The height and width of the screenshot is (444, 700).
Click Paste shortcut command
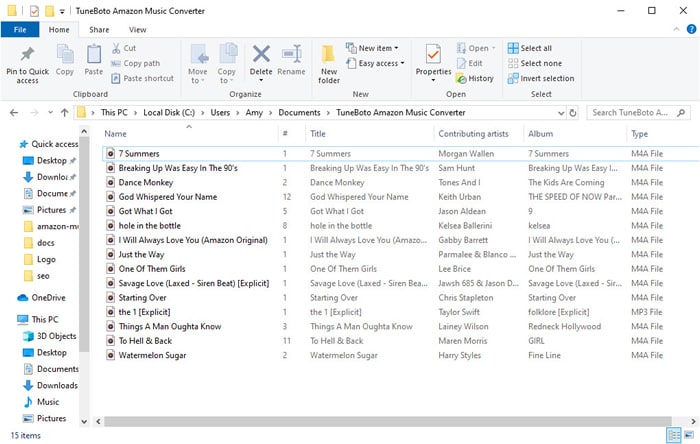(x=142, y=79)
